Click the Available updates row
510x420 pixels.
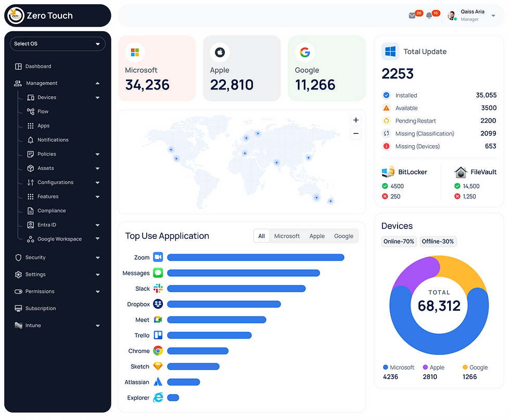tap(439, 108)
